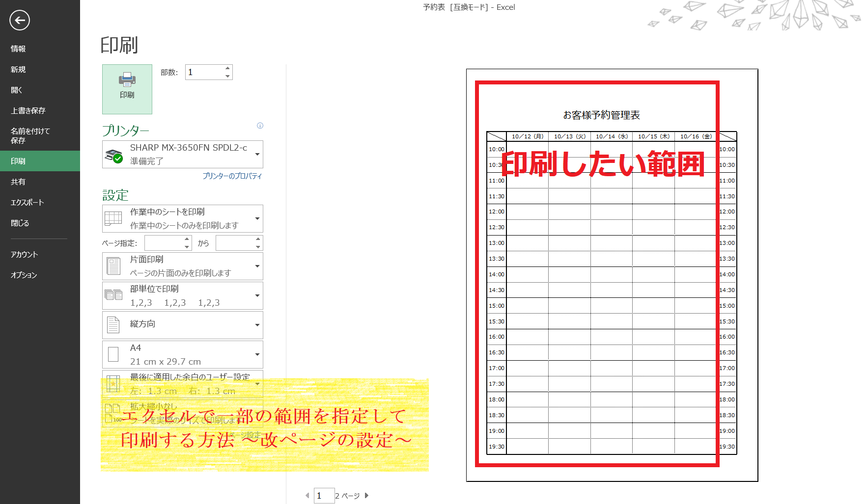Click the プリンター section heading

pos(126,131)
